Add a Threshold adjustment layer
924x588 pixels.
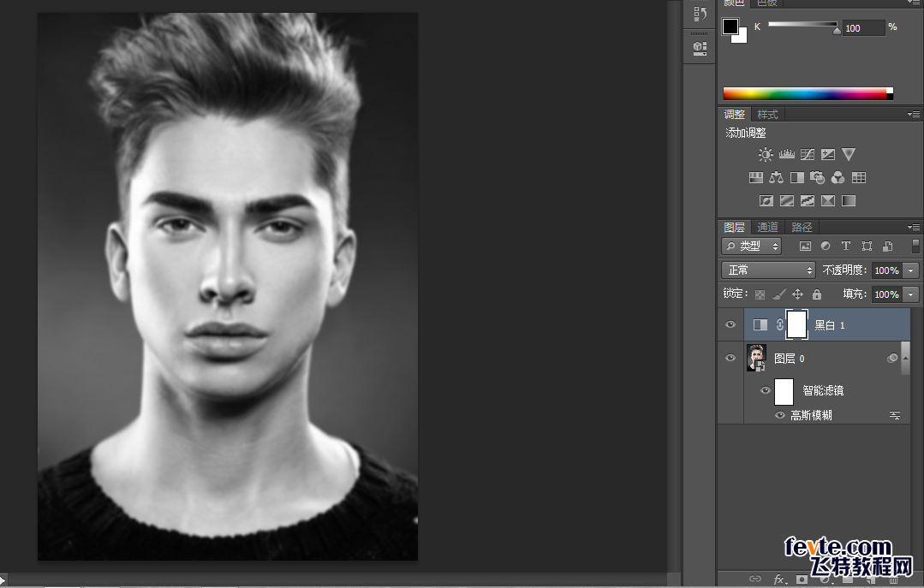808,201
